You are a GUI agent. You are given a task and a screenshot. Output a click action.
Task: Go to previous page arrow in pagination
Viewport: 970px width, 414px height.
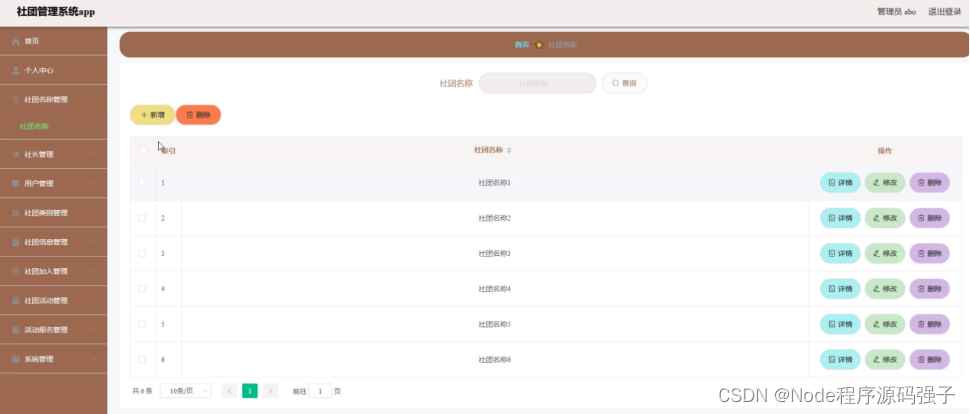(x=229, y=391)
